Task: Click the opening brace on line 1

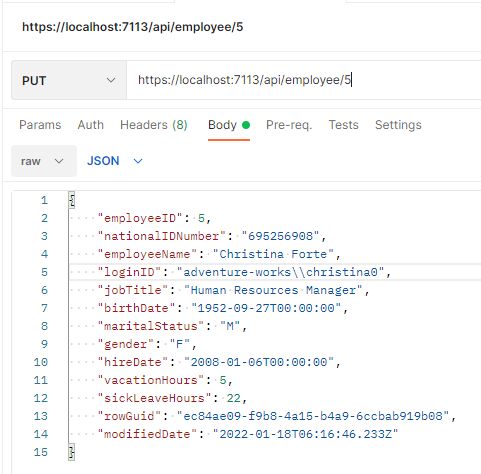Action: click(x=72, y=200)
